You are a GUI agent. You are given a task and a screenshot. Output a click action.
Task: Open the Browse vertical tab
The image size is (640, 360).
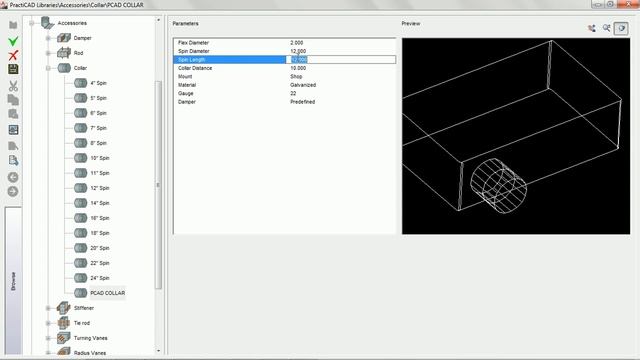click(13, 281)
